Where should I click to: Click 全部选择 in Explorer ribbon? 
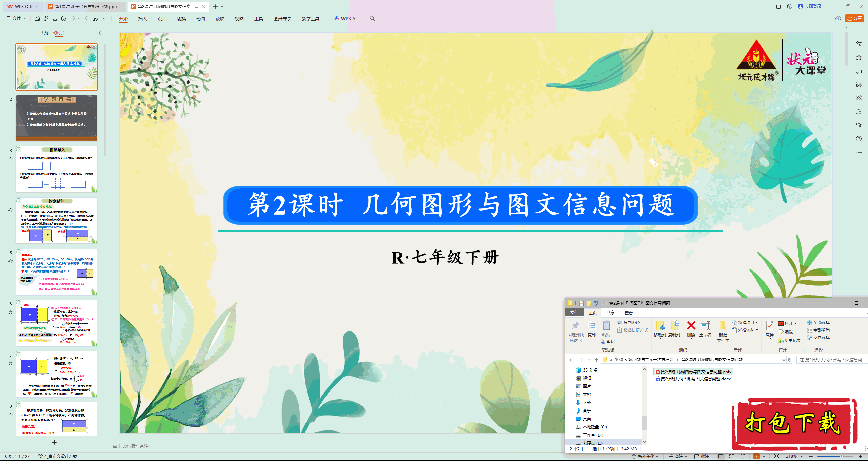tap(818, 322)
